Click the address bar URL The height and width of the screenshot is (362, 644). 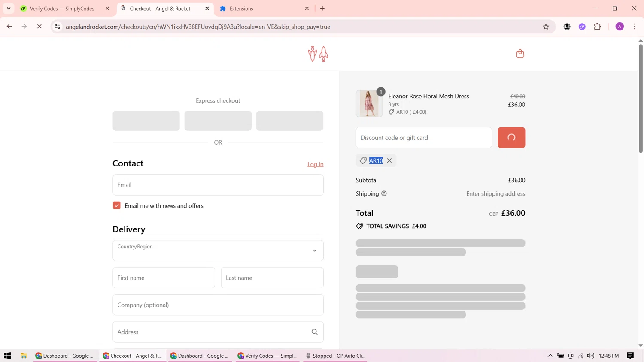pos(198,27)
